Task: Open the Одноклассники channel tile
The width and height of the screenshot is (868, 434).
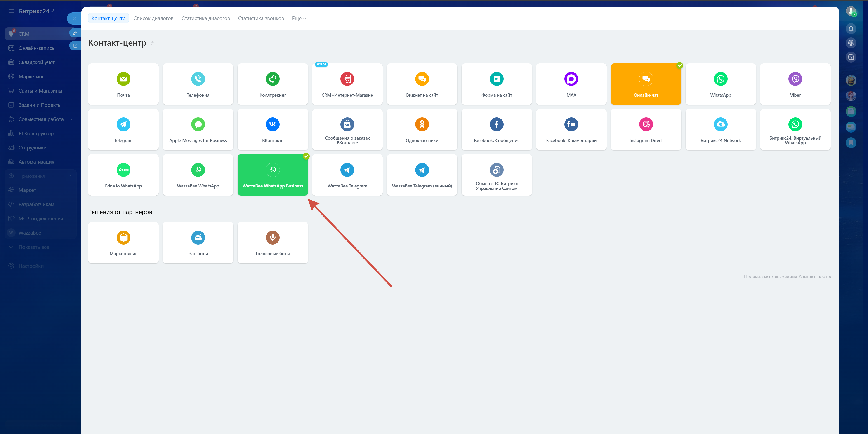Action: click(422, 130)
